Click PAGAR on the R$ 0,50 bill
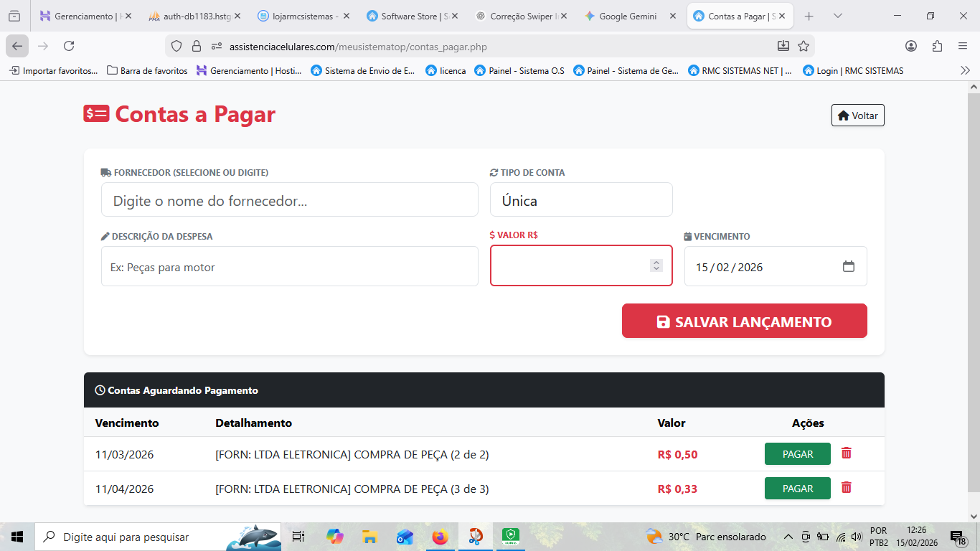980x551 pixels. [797, 453]
